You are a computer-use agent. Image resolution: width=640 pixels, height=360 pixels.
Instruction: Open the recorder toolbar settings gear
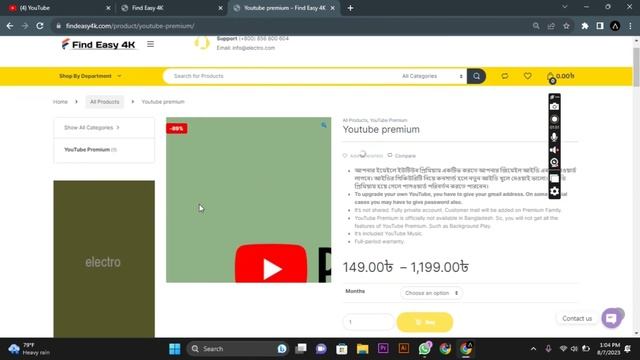pyautogui.click(x=554, y=191)
